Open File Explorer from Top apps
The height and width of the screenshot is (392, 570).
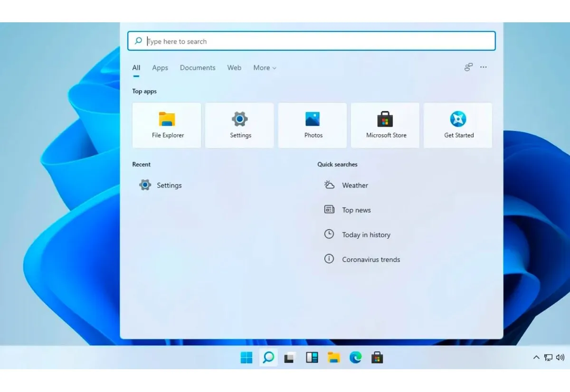pyautogui.click(x=167, y=124)
